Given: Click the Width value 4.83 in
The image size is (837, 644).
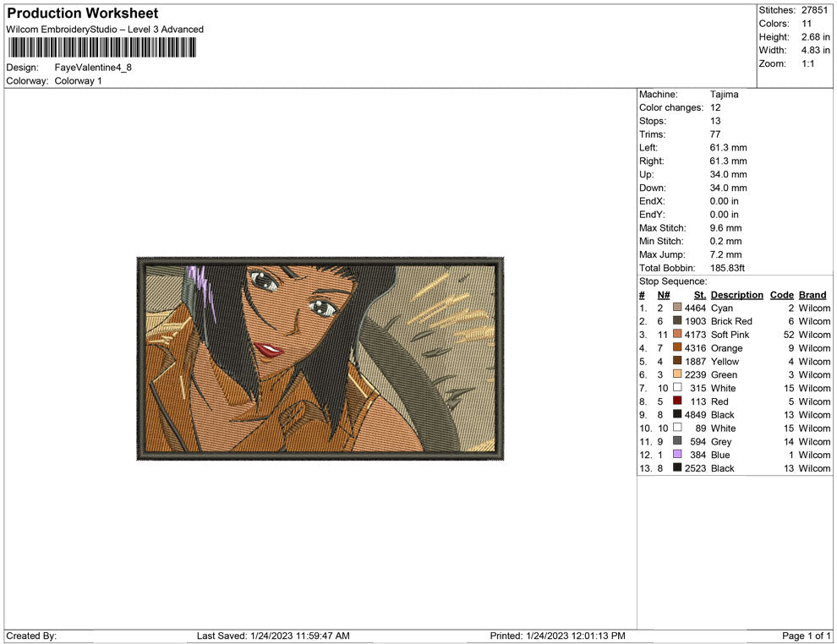Looking at the screenshot, I should pyautogui.click(x=816, y=50).
